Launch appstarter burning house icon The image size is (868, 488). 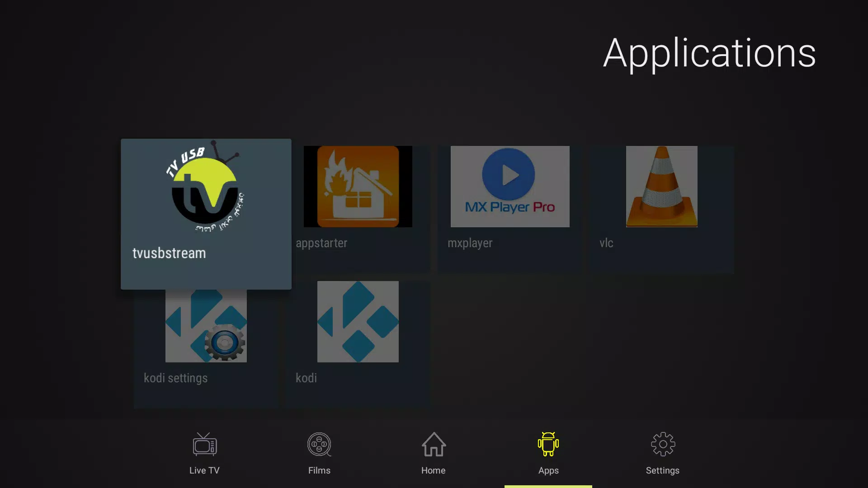point(358,187)
